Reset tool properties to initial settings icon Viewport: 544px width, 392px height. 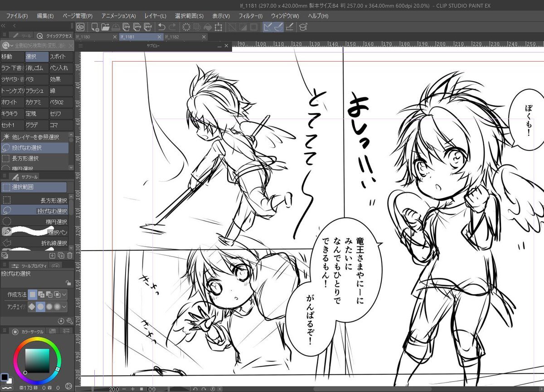coord(61,321)
